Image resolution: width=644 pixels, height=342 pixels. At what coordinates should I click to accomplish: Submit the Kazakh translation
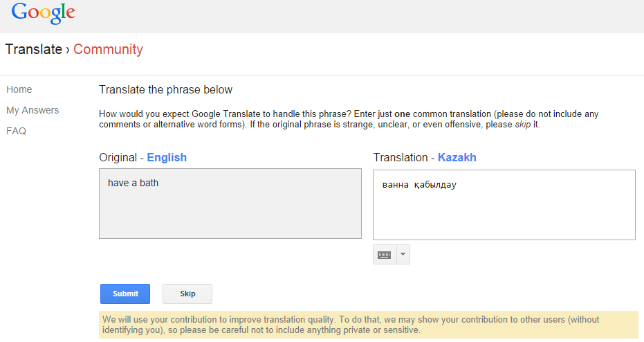pos(125,294)
